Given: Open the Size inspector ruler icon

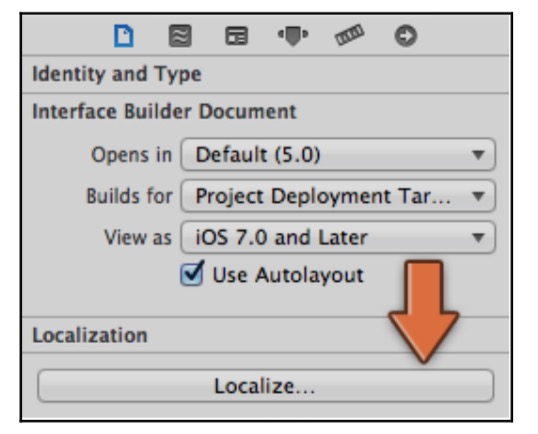Looking at the screenshot, I should (x=349, y=35).
